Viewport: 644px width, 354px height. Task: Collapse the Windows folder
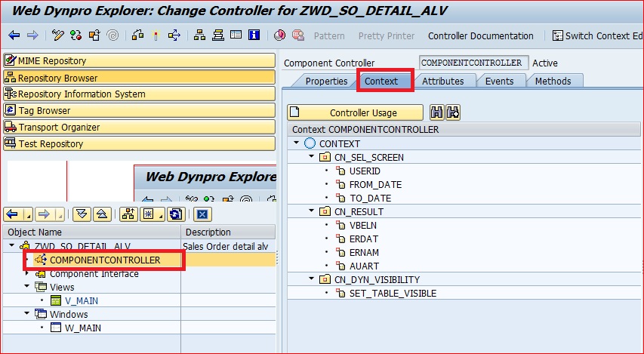pyautogui.click(x=27, y=313)
